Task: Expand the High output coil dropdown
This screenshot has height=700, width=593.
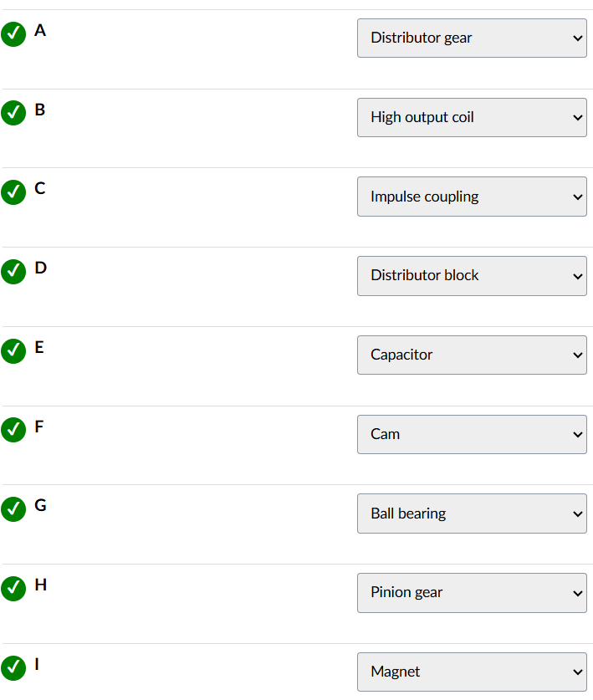Action: pyautogui.click(x=472, y=118)
